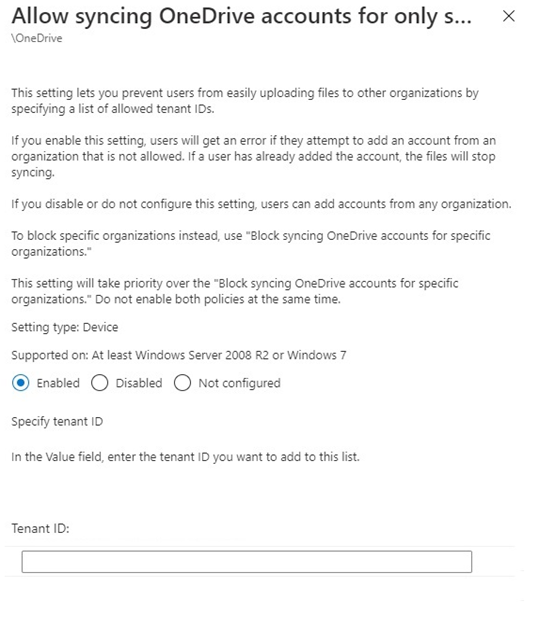
Task: Click the Not configured text label
Action: (x=239, y=383)
